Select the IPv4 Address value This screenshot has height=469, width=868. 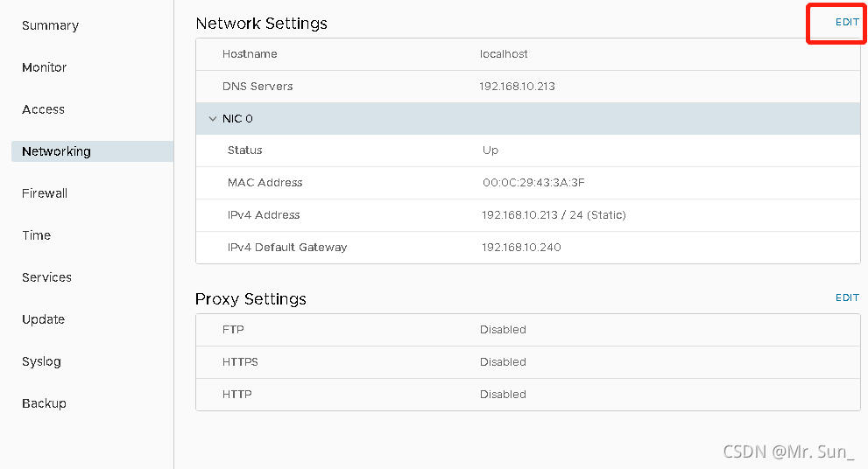553,215
